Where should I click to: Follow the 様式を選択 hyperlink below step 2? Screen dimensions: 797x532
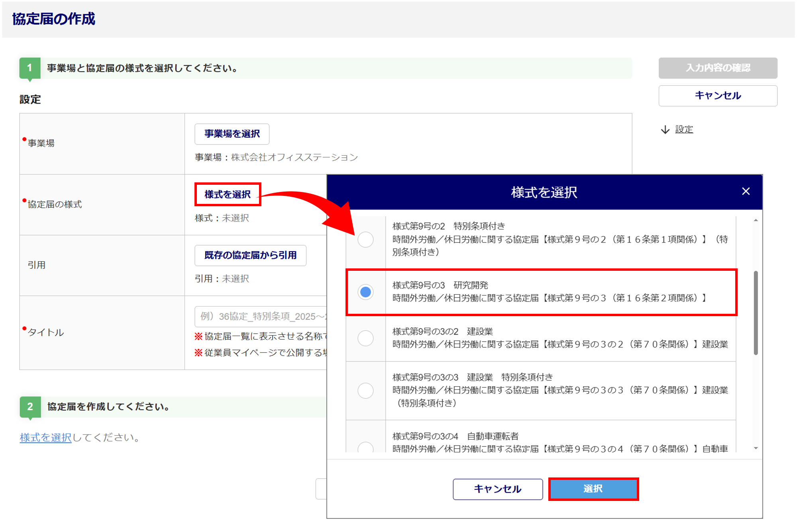click(45, 438)
